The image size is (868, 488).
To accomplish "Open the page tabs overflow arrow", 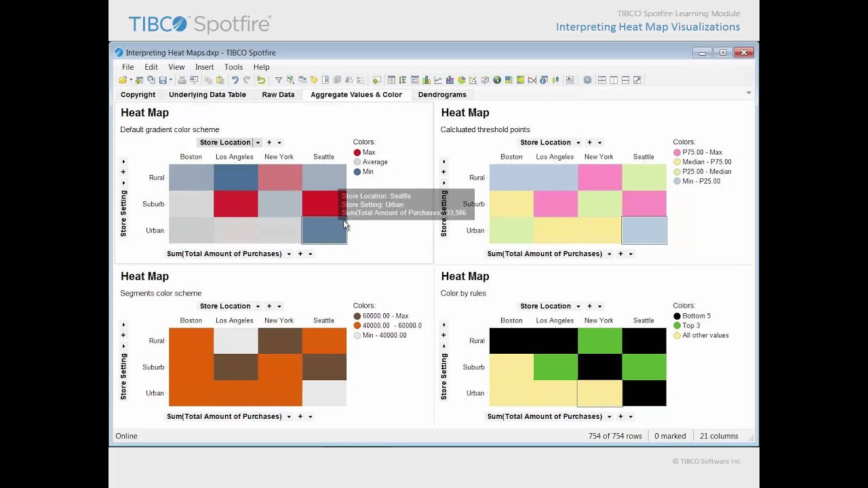I will [749, 93].
